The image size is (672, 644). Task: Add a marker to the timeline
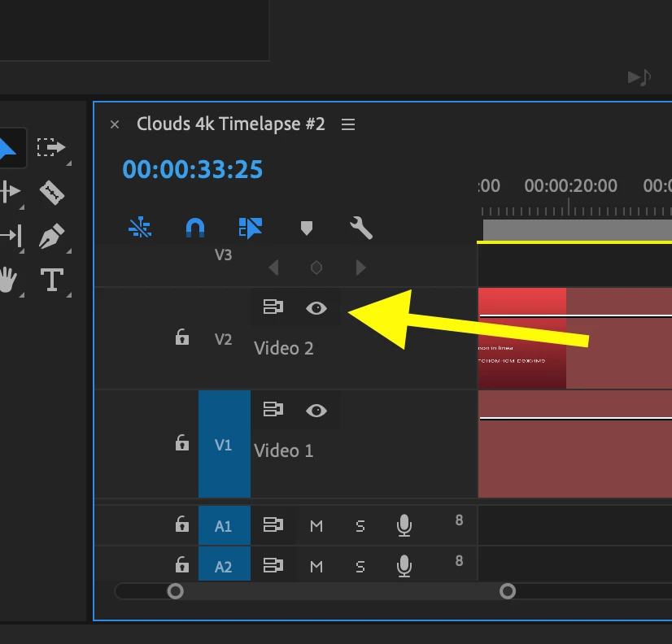coord(307,228)
